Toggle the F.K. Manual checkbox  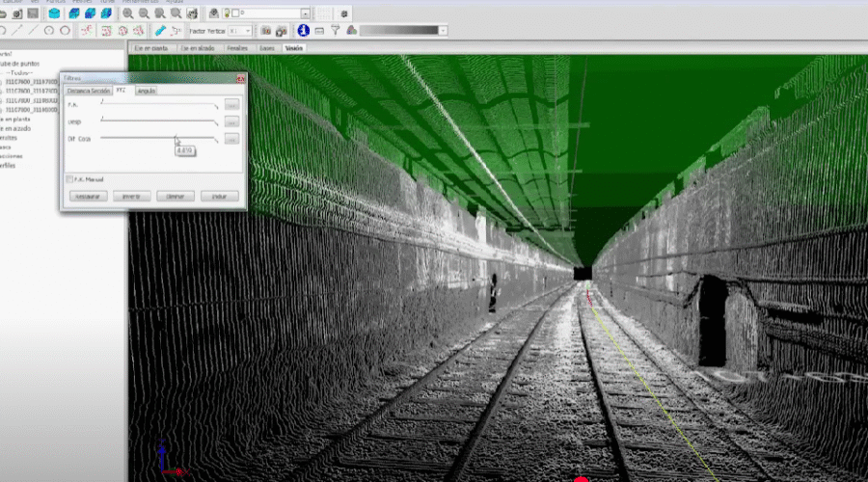(69, 179)
